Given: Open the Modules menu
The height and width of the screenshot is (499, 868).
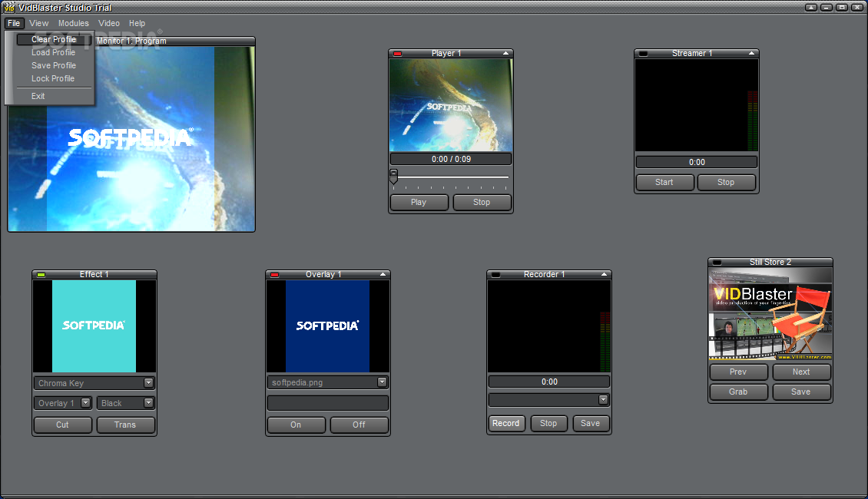Looking at the screenshot, I should [74, 23].
